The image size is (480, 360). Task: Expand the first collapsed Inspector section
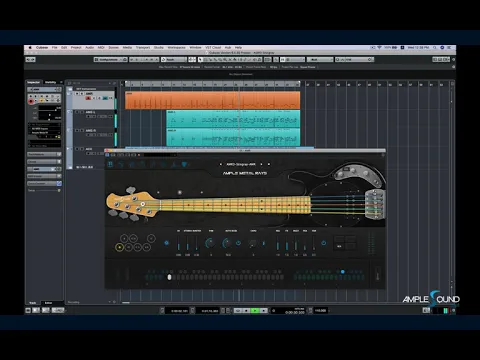44,154
